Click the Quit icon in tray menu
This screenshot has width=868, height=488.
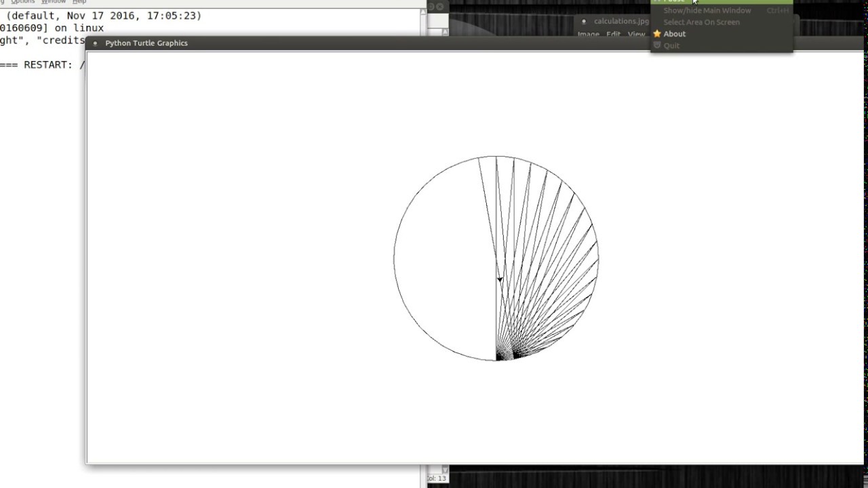[656, 45]
